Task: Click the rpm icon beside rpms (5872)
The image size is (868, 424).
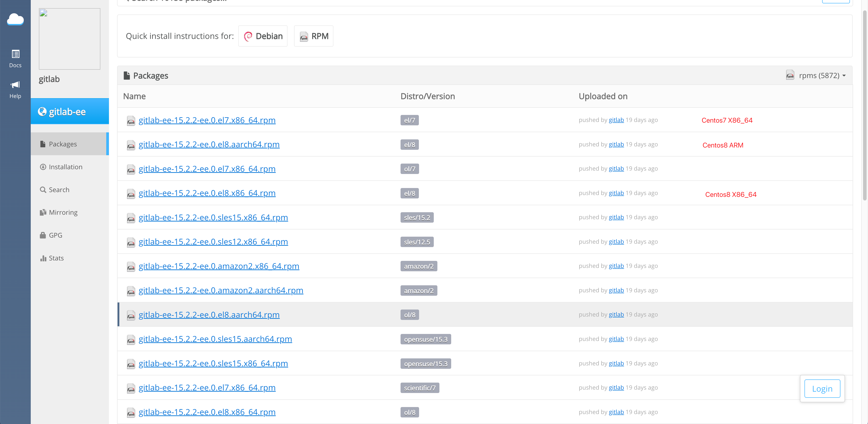Action: 790,75
